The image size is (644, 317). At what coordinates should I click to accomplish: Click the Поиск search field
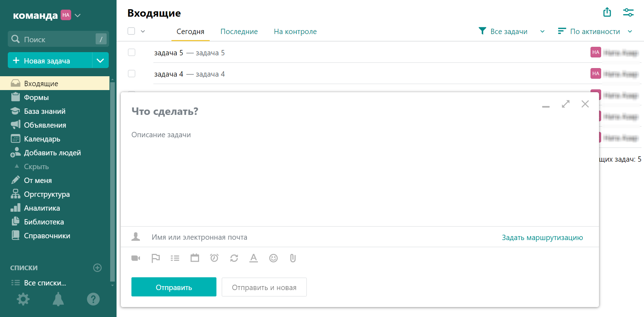coord(58,39)
